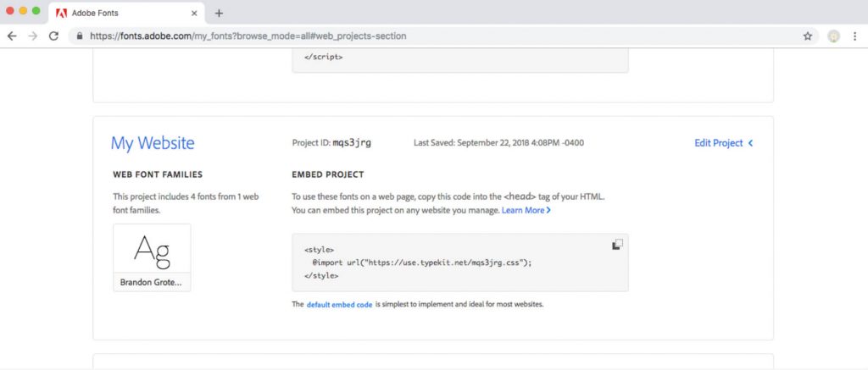Click the opening <style> tag line
868x370 pixels.
[x=319, y=250]
